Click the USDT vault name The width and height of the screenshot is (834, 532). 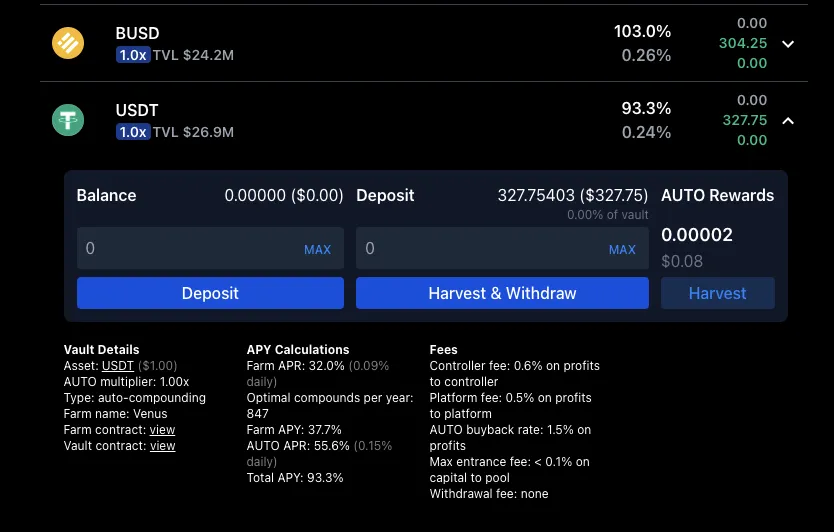click(137, 110)
